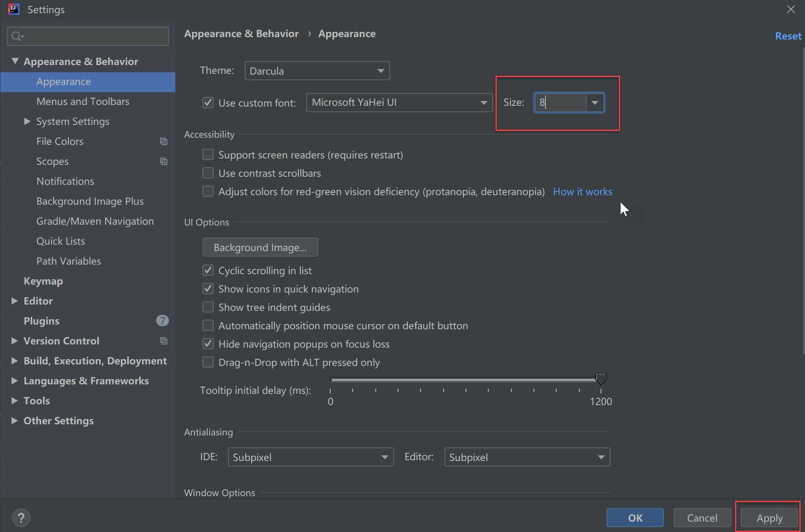Image resolution: width=805 pixels, height=532 pixels.
Task: Expand the Other Settings node arrow
Action: [x=14, y=420]
